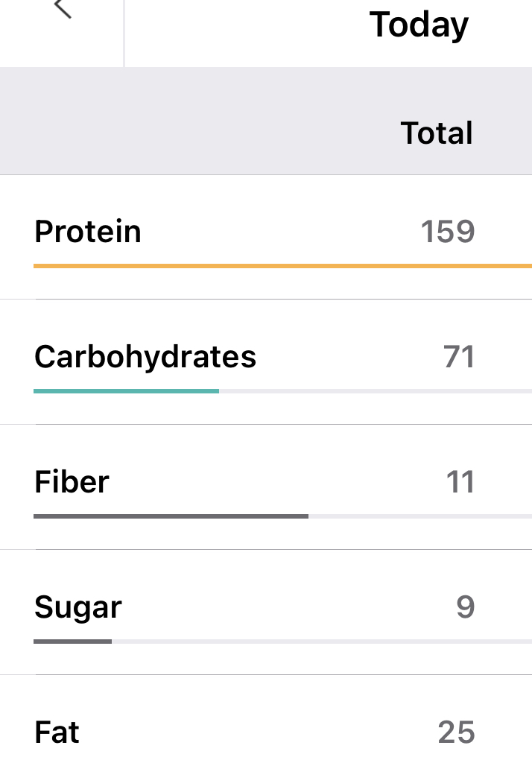Tap the back chevron arrow
This screenshot has height=760, width=532.
(x=63, y=9)
